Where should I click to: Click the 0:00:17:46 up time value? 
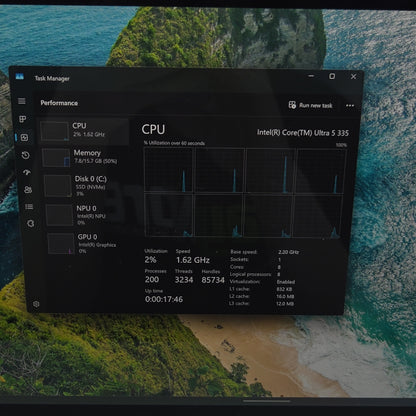click(x=164, y=299)
